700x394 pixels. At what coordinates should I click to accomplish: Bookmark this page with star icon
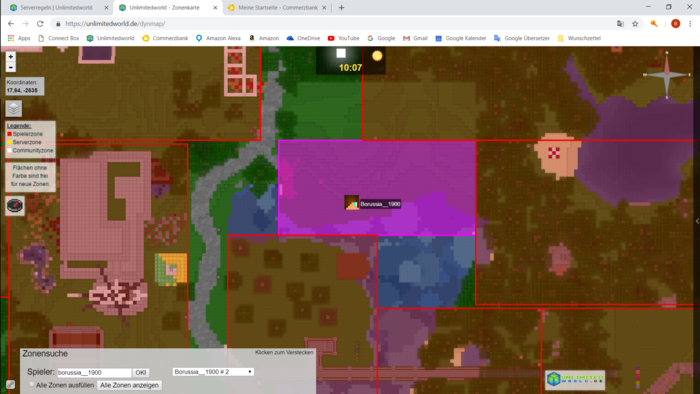635,24
